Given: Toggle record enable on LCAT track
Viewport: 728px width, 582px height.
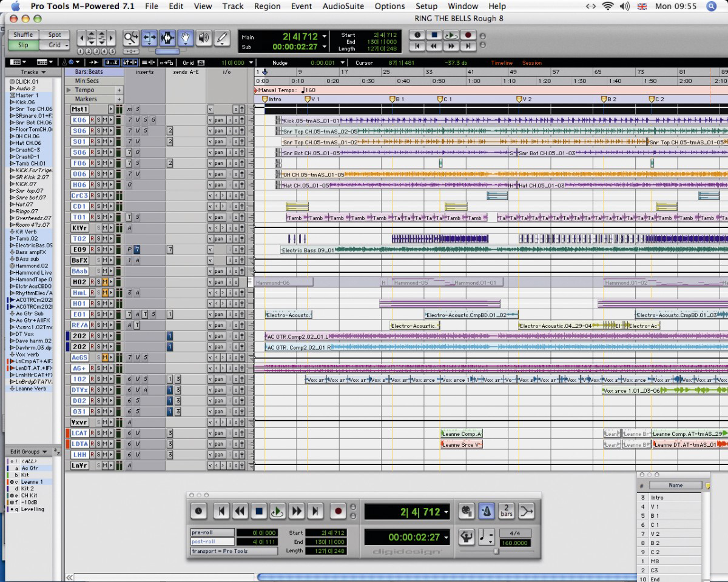Looking at the screenshot, I should coord(92,433).
